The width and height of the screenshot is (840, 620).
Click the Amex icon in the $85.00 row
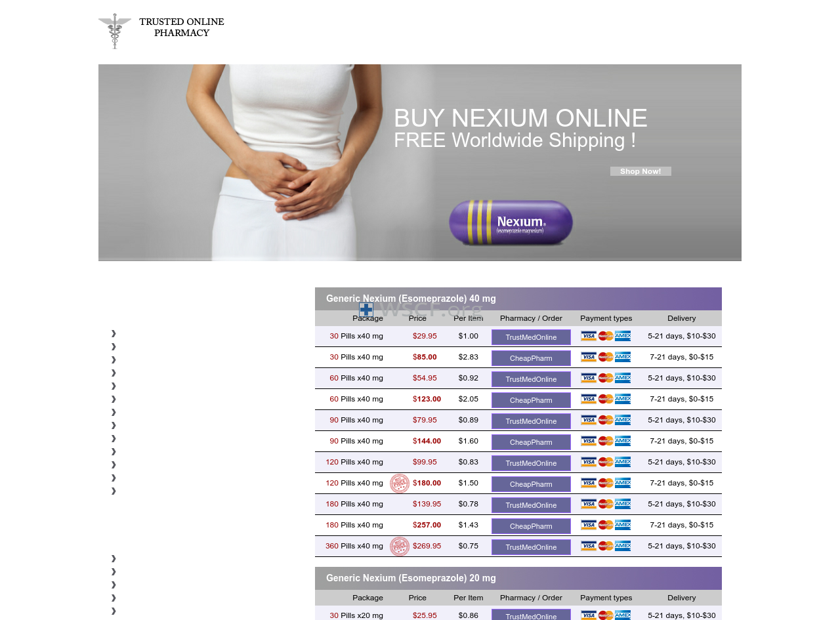coord(623,357)
